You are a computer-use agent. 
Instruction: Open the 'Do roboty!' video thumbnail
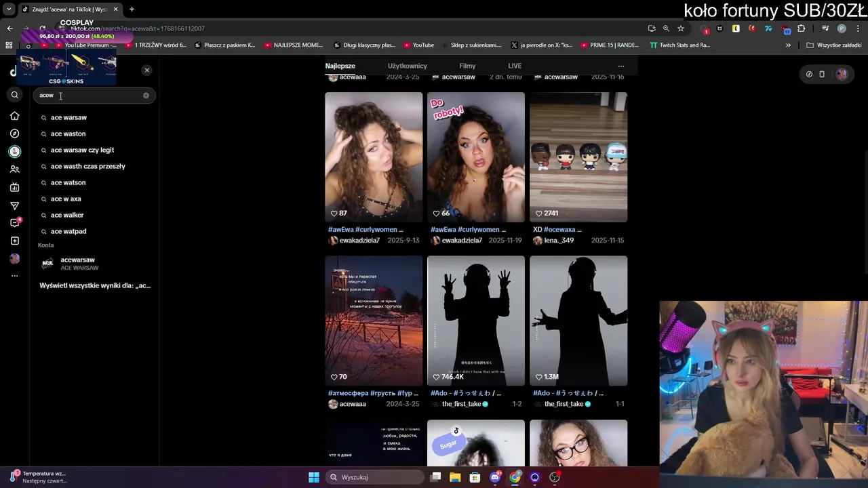tap(476, 157)
